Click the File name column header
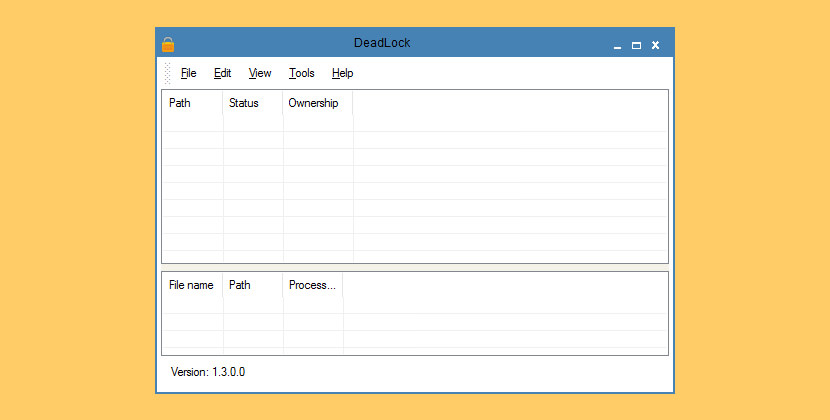The image size is (830, 420). click(x=193, y=285)
